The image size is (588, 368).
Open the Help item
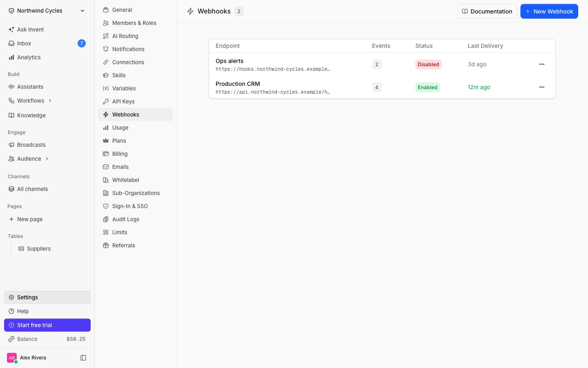(x=47, y=311)
